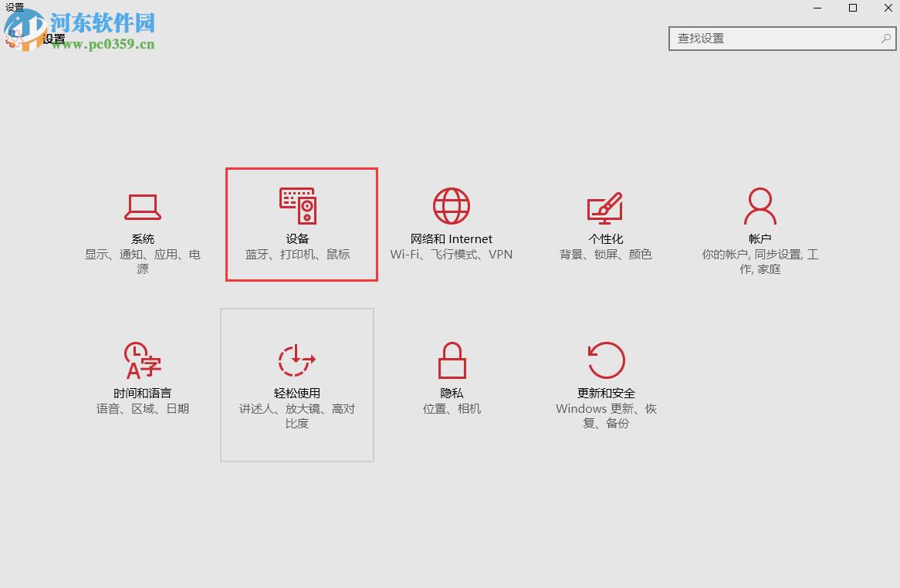Image resolution: width=900 pixels, height=588 pixels.
Task: Open 位置、相机 privacy options text
Action: pos(452,408)
